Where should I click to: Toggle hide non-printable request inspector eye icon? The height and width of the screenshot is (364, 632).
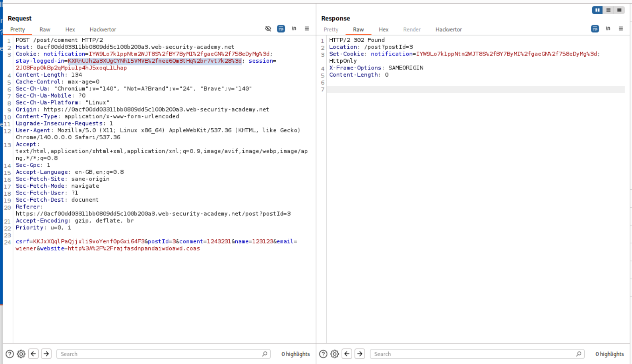click(268, 29)
